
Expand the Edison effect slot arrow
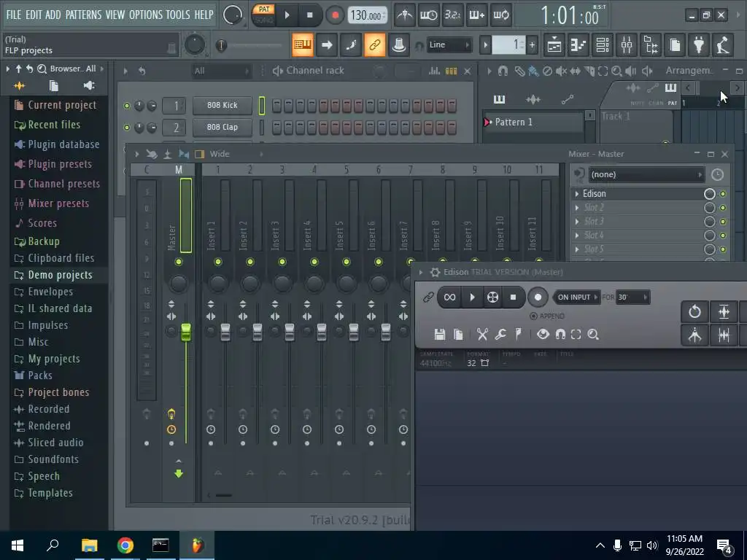tap(577, 194)
